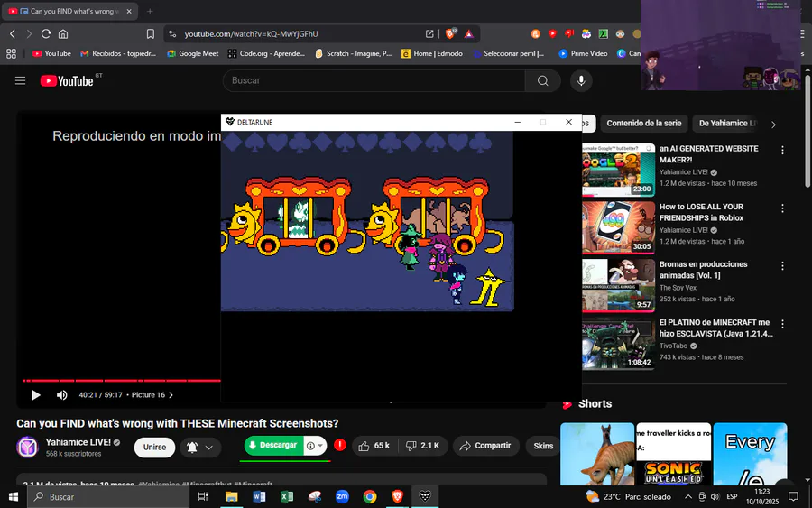The image size is (812, 508).
Task: Reload the page with the refresh icon
Action: pyautogui.click(x=46, y=33)
